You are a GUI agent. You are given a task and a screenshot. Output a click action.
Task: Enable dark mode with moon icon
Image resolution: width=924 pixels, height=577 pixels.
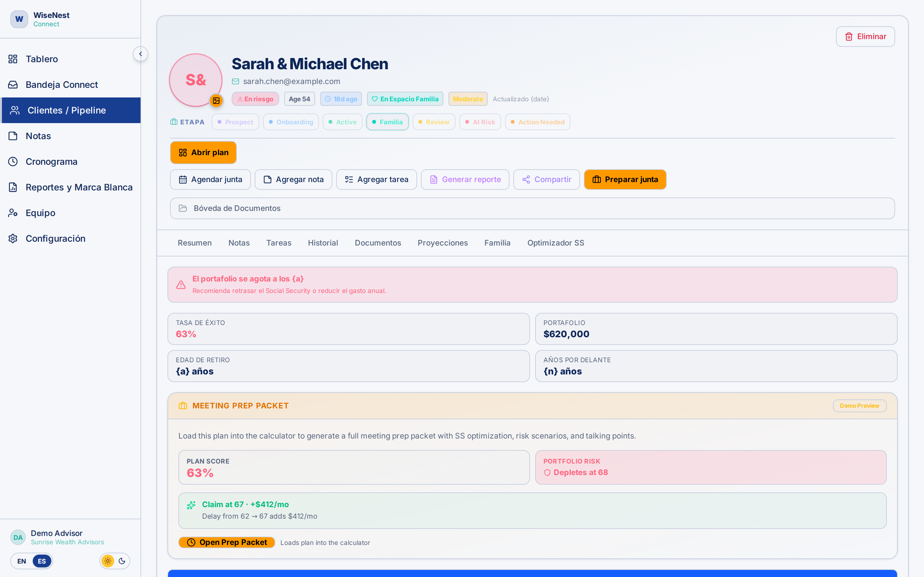point(122,561)
